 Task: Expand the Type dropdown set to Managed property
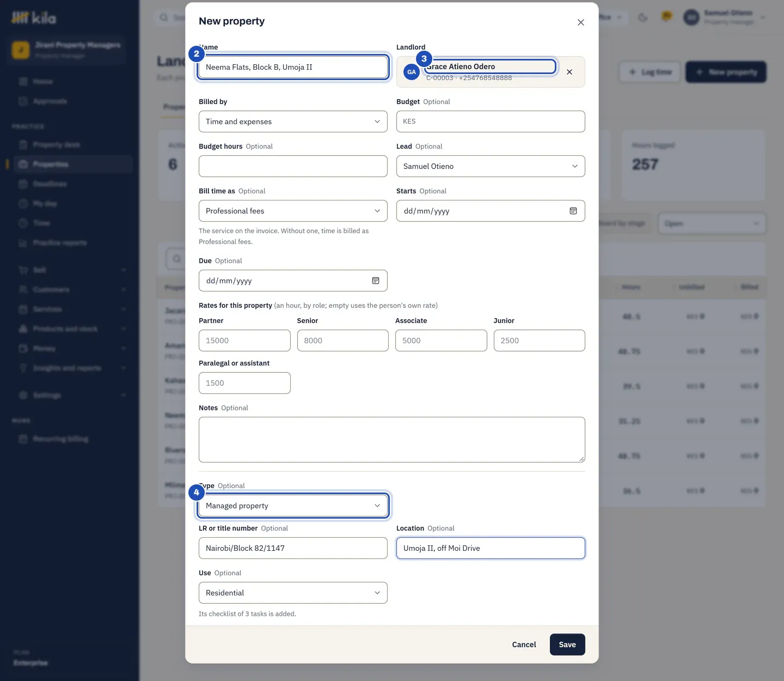pyautogui.click(x=293, y=506)
